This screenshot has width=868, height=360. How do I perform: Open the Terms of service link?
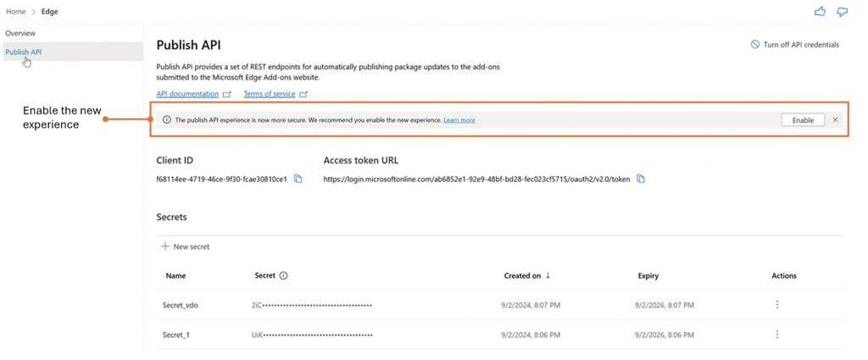[x=270, y=94]
